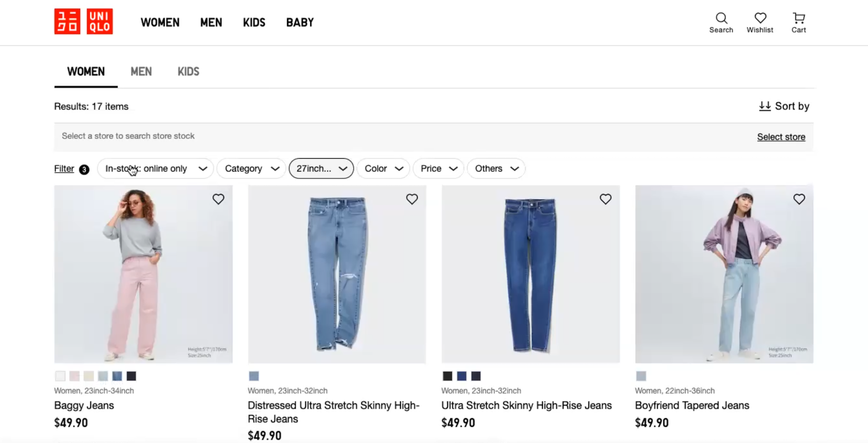Image resolution: width=868 pixels, height=443 pixels.
Task: Favorite the Distressed Ultra Stretch Skinny jeans
Action: click(x=412, y=199)
